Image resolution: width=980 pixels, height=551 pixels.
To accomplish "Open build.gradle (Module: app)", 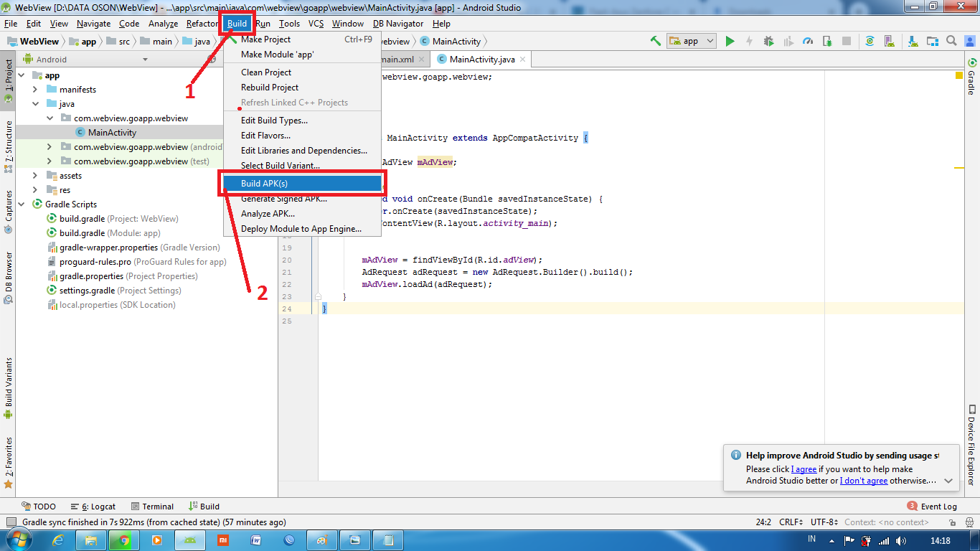I will (103, 233).
